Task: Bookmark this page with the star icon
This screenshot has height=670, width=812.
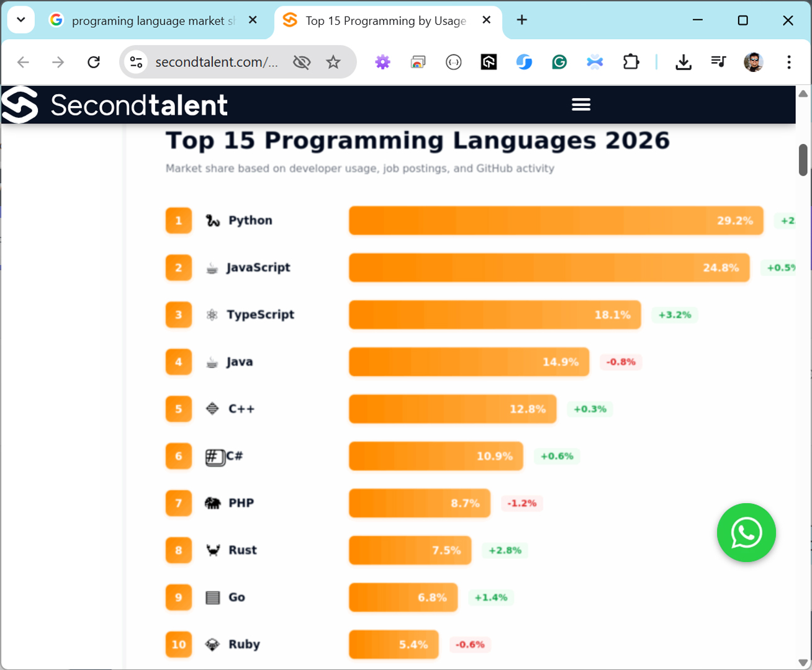Action: click(333, 62)
